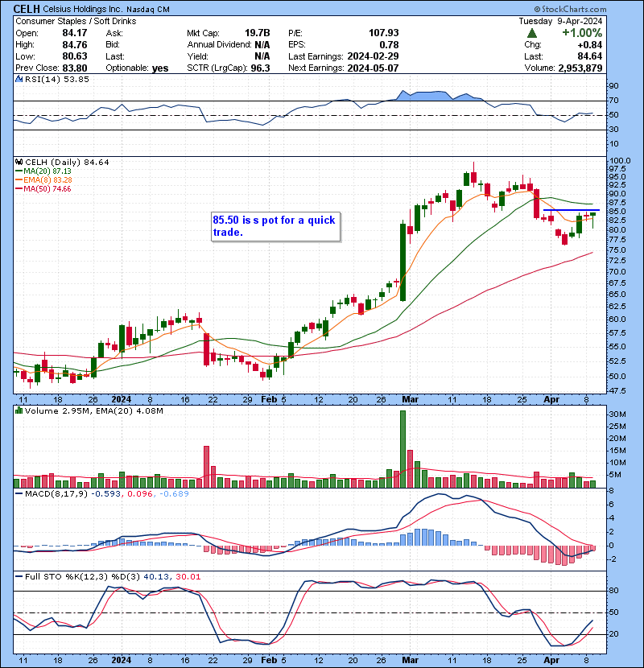
Task: Click the Consumer Staples / Soft Drinks sector label
Action: (x=76, y=21)
